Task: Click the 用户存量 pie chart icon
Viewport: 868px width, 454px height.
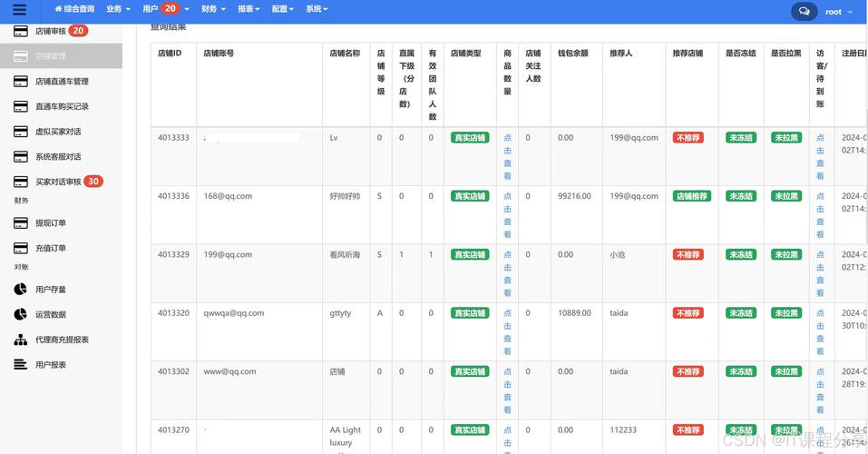Action: [x=21, y=290]
